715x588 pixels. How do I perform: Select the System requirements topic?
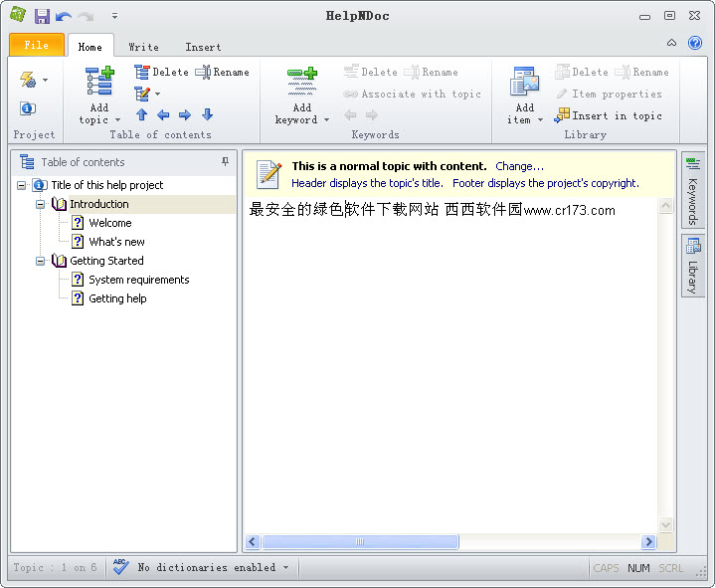138,280
